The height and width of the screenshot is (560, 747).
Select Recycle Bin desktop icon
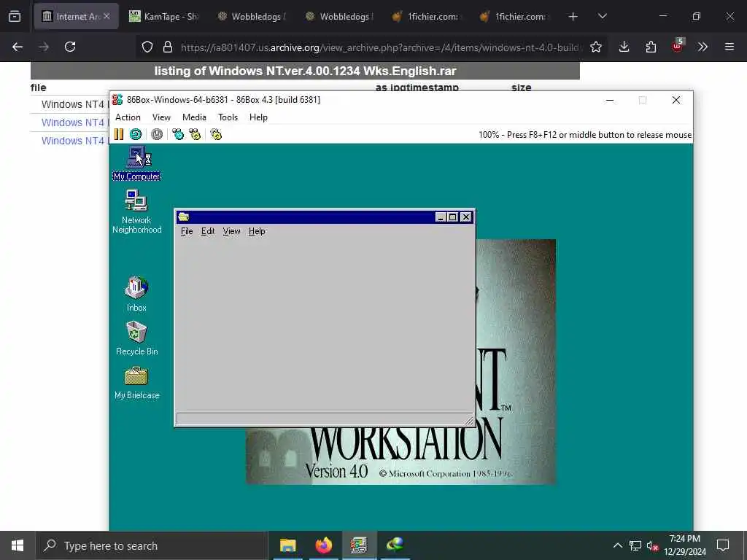pyautogui.click(x=136, y=338)
